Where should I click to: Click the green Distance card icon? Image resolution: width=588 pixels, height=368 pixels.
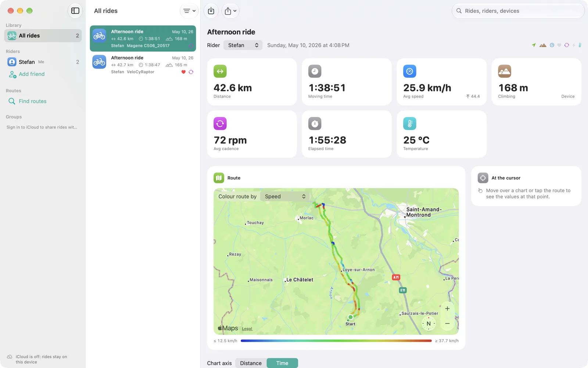(220, 71)
